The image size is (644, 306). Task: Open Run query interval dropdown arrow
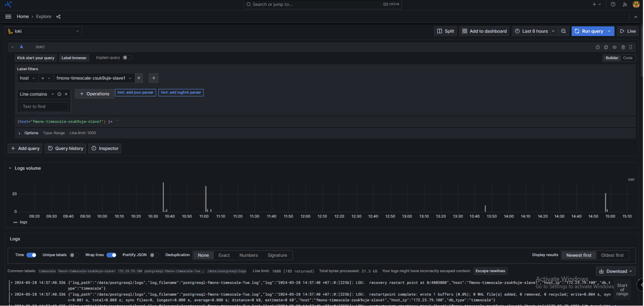click(610, 31)
